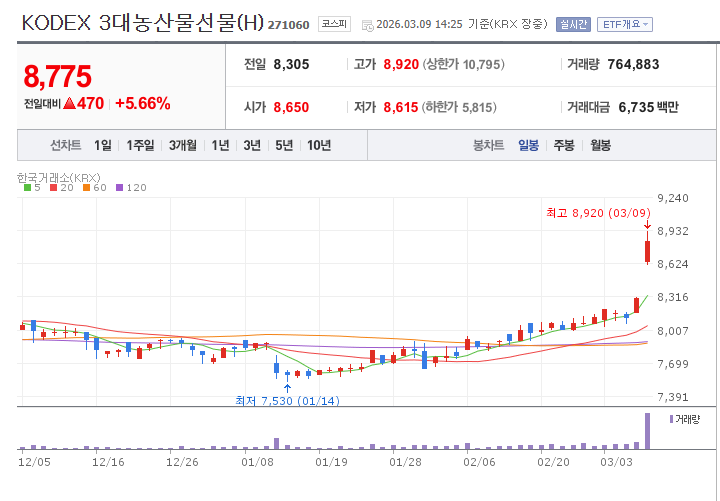Switch to 일봉 candle chart

click(x=529, y=146)
